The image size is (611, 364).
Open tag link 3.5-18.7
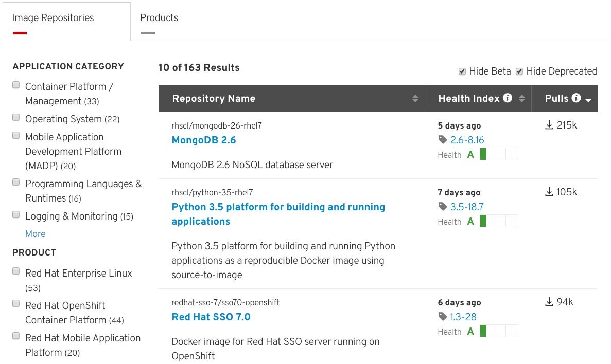467,207
